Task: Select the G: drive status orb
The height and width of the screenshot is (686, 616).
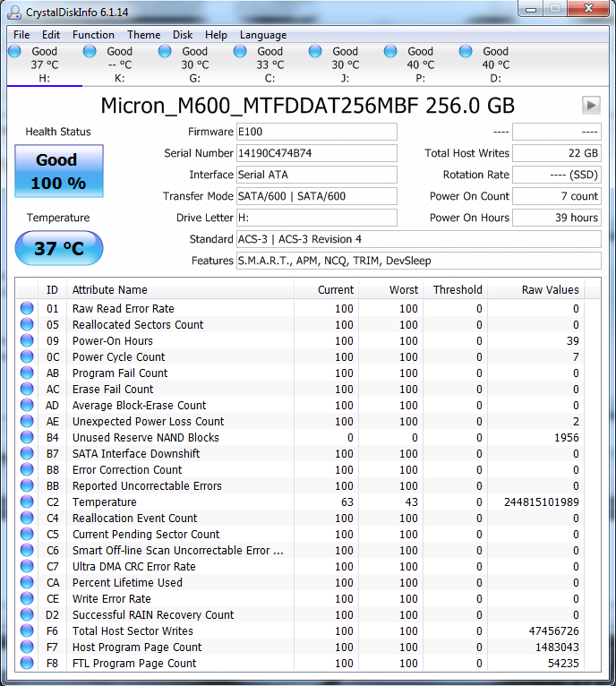Action: pos(165,52)
